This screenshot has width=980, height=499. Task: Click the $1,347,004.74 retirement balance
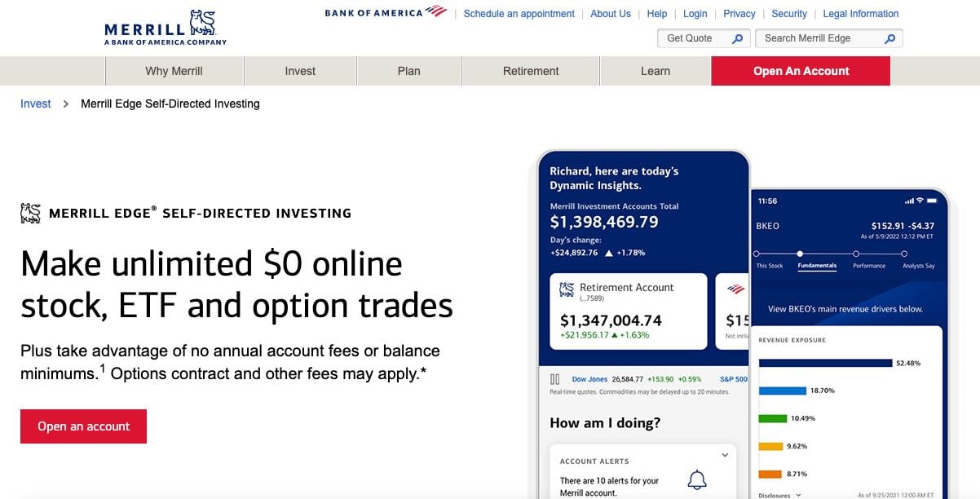[611, 320]
